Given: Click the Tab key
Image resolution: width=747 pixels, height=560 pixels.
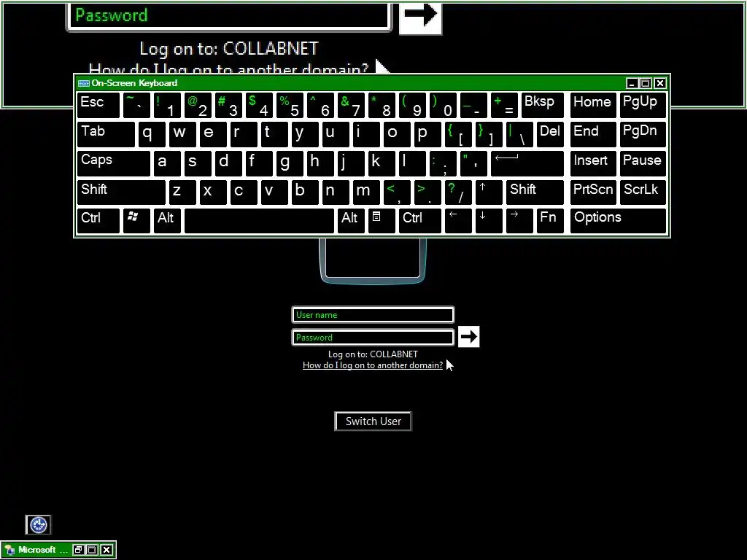Looking at the screenshot, I should [x=106, y=134].
